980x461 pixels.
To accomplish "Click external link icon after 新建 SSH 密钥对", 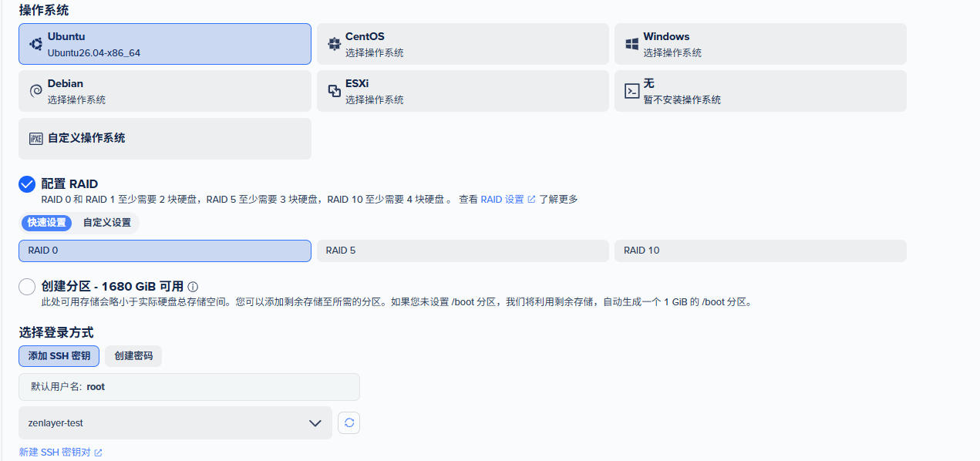I will click(x=98, y=453).
